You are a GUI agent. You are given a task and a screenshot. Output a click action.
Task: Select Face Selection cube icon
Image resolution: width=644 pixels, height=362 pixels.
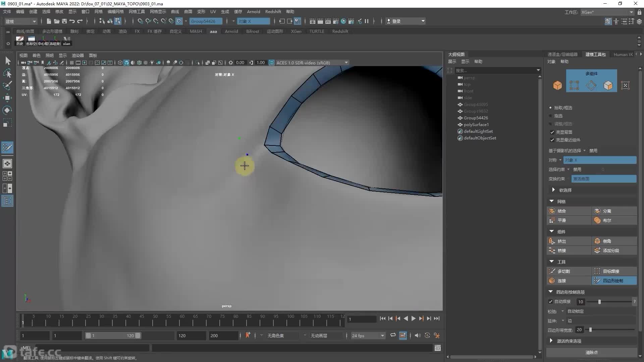coord(608,85)
